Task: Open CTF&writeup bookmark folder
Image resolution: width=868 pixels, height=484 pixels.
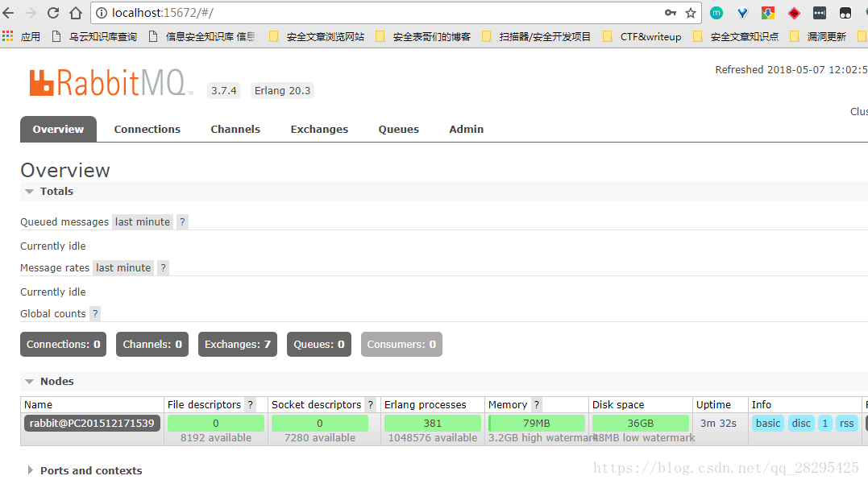Action: (x=642, y=36)
